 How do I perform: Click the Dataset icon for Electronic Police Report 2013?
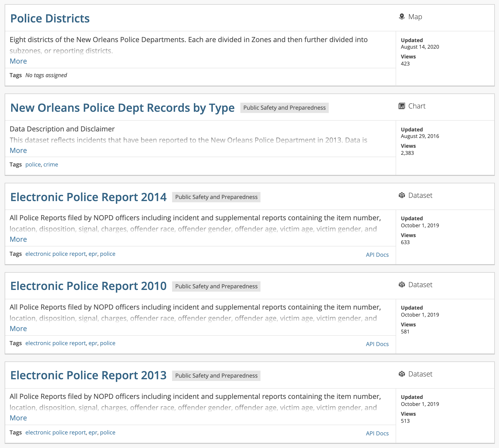tap(401, 374)
